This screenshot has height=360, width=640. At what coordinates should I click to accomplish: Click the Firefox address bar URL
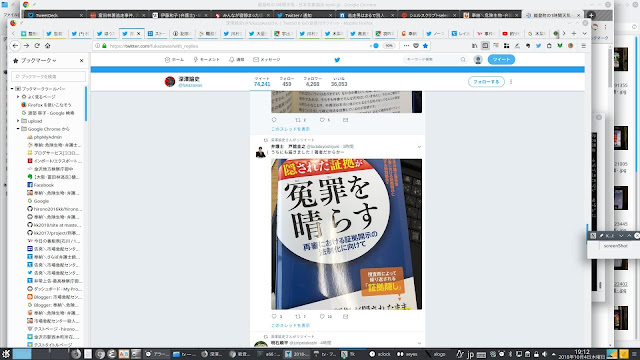point(154,46)
